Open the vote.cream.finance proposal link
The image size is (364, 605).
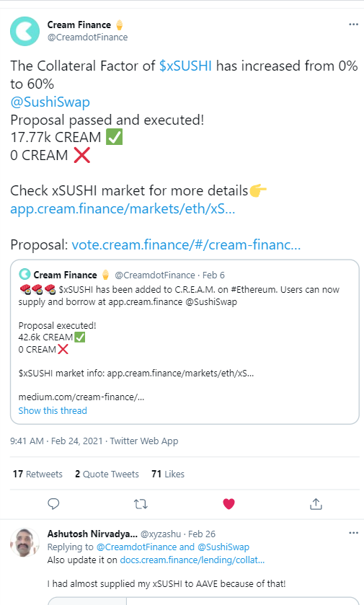tap(186, 245)
